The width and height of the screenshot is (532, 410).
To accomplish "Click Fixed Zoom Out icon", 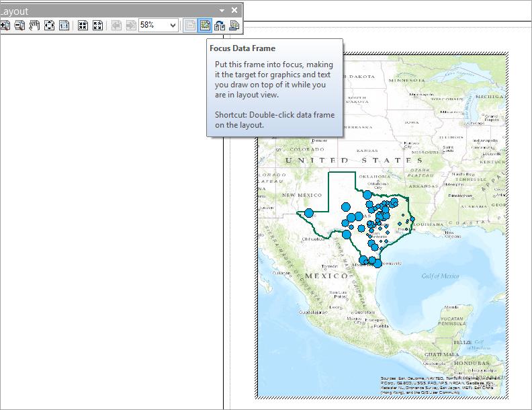I will (97, 26).
